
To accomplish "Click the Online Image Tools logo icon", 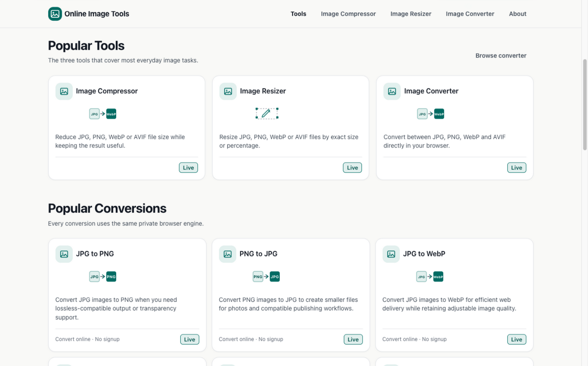I will 55,14.
